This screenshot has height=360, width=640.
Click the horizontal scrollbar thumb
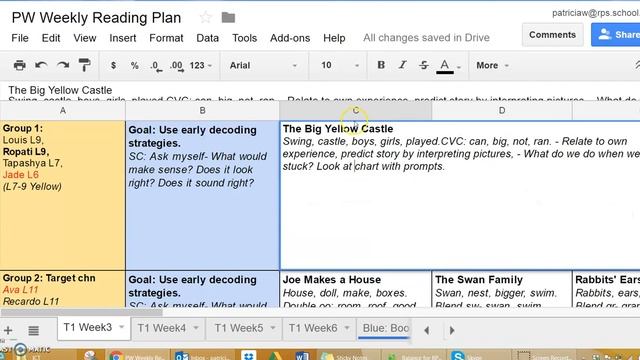(x=81, y=312)
